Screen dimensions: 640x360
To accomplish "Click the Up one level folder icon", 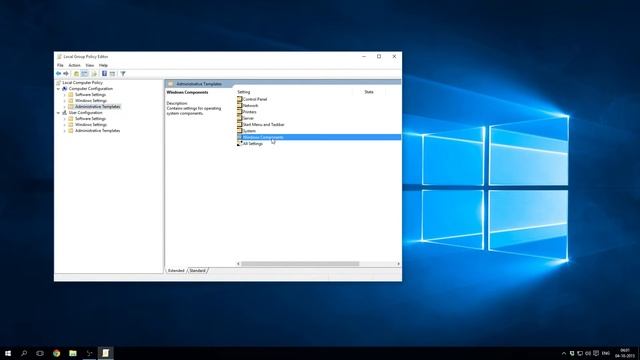I will tap(76, 73).
